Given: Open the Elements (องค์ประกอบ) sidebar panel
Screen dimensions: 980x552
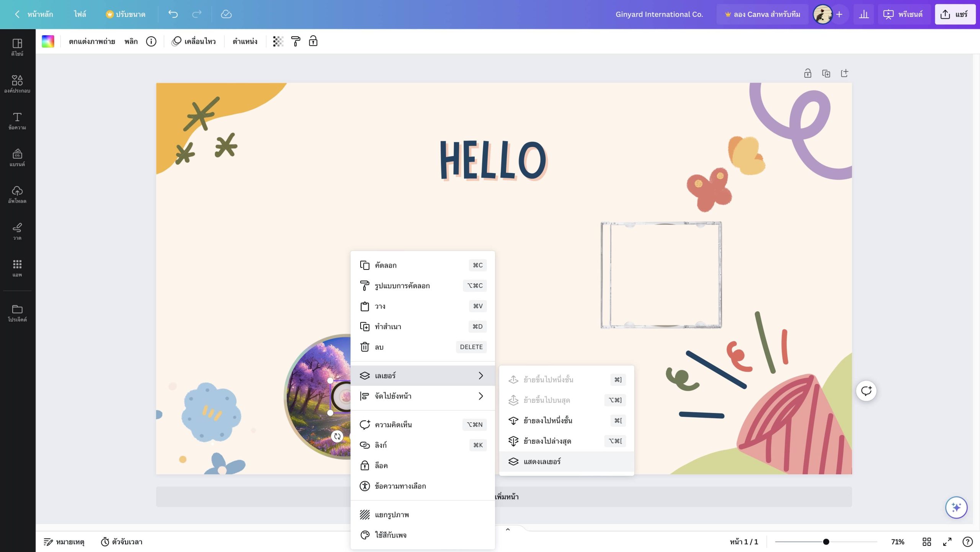Looking at the screenshot, I should tap(17, 84).
